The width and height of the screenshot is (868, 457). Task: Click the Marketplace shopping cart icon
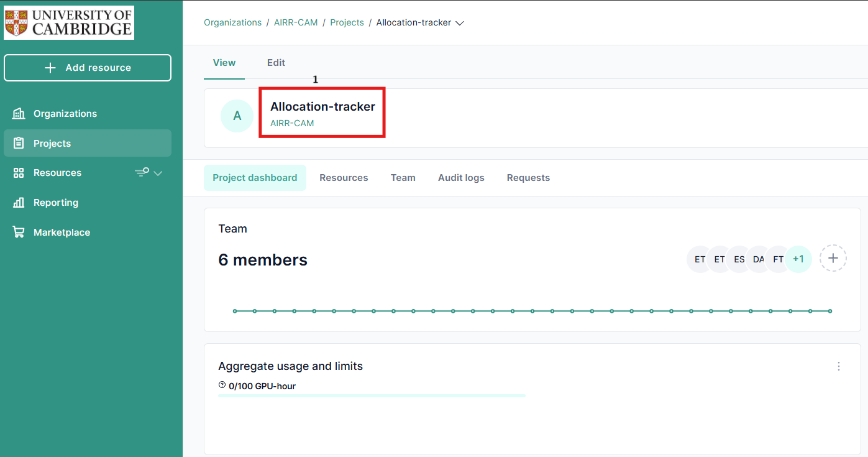click(19, 233)
